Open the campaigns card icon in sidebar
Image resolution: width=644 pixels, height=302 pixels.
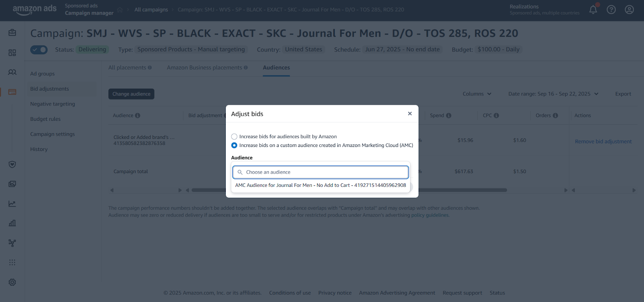(x=12, y=92)
